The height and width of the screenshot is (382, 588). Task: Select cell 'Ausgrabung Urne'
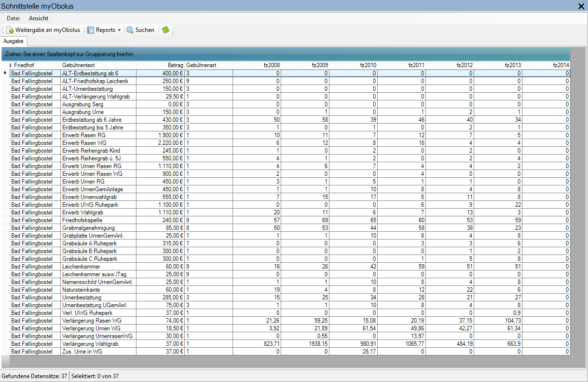(98, 112)
